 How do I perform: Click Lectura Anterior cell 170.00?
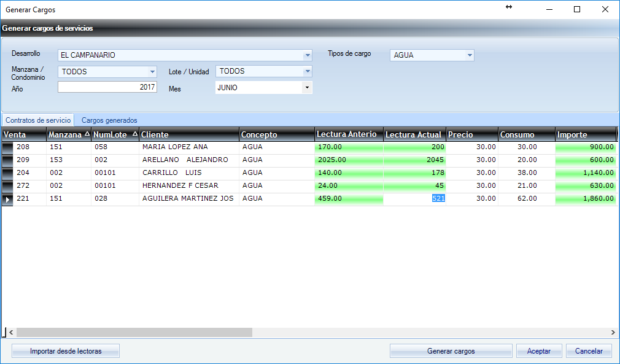pos(349,147)
